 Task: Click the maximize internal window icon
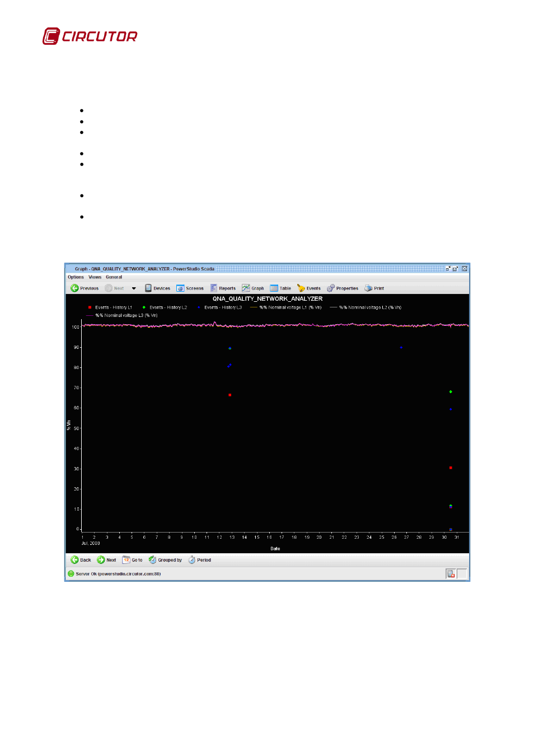click(456, 269)
